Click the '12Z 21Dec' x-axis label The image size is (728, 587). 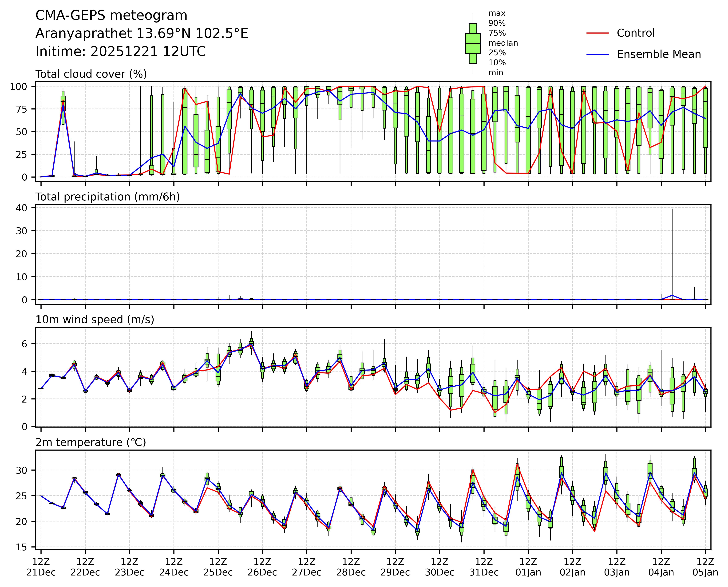(41, 567)
